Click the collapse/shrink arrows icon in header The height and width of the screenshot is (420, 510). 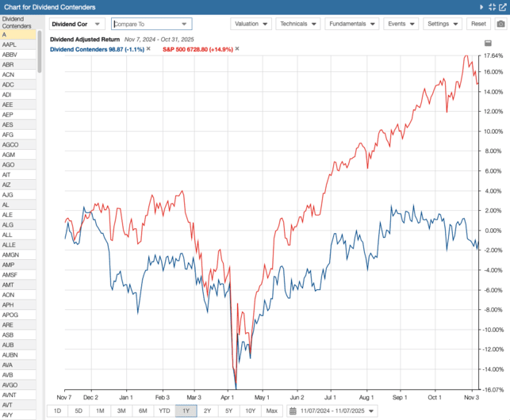493,7
